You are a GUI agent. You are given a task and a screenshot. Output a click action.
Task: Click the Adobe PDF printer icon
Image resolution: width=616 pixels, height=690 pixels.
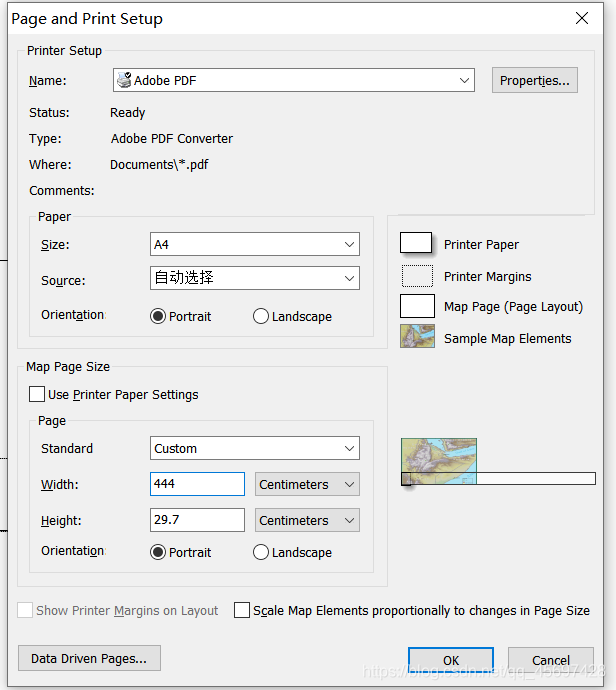click(x=124, y=80)
